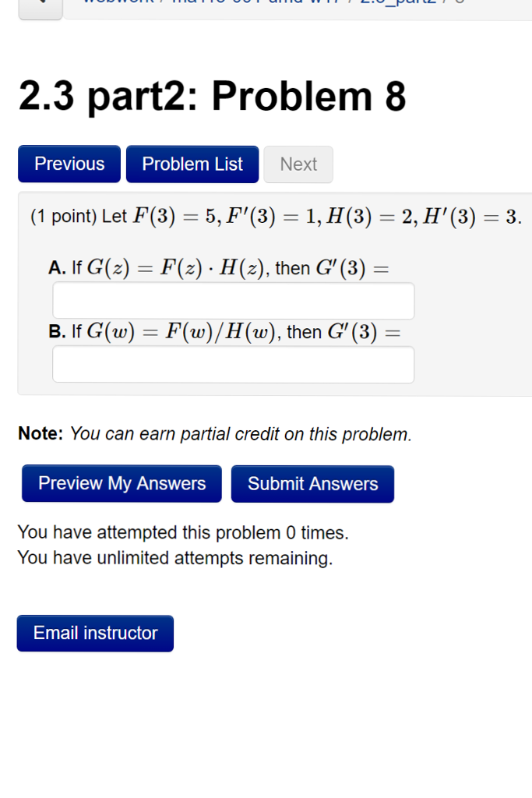Preview answers before submitting

[121, 483]
